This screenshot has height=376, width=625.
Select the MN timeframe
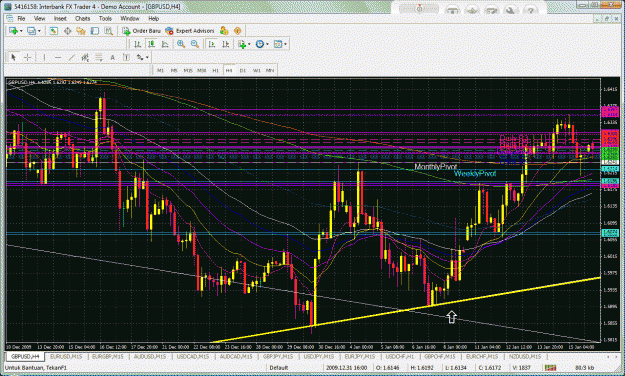[270, 71]
